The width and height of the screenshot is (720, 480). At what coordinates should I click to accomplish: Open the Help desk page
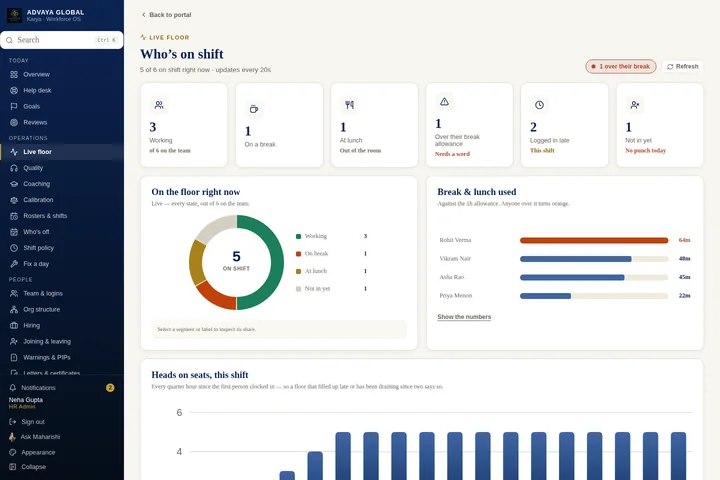tap(62, 90)
